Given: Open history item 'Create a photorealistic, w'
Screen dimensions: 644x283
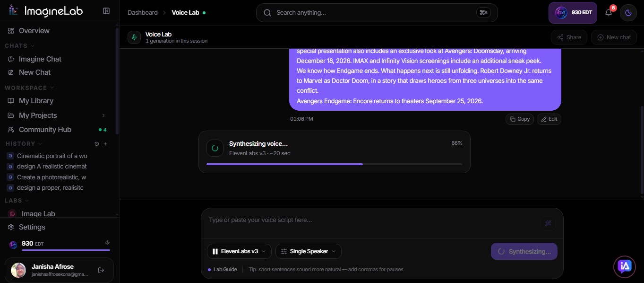Looking at the screenshot, I should click(52, 177).
